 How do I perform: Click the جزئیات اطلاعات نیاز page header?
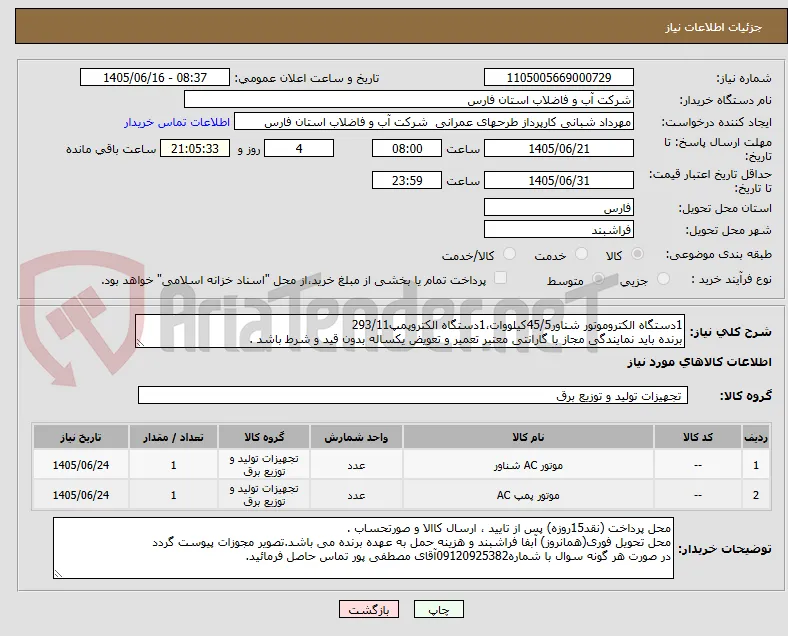pyautogui.click(x=714, y=27)
